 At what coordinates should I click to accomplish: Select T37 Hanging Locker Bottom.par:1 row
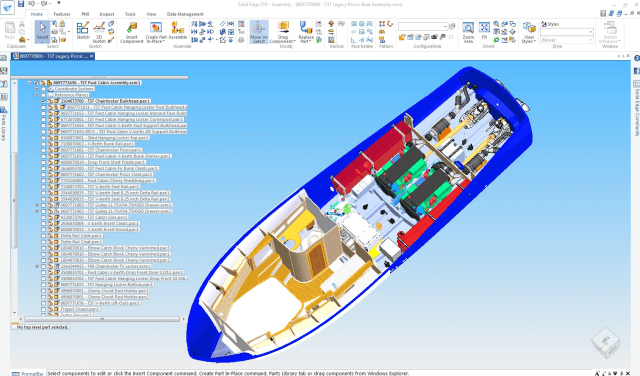coord(107,285)
